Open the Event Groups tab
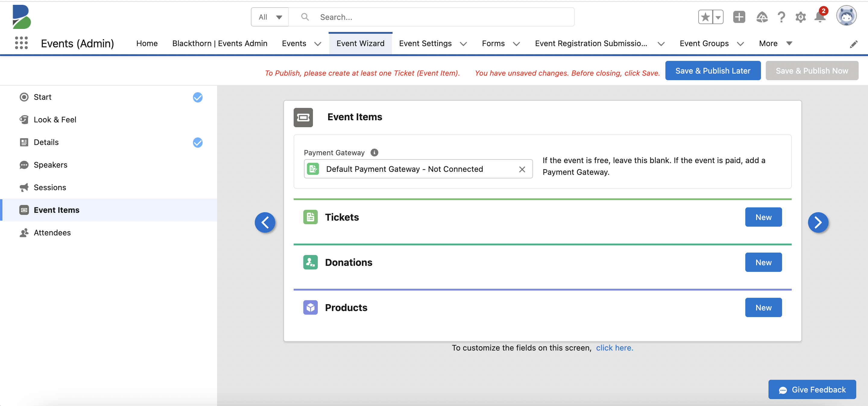This screenshot has height=406, width=868. [x=704, y=43]
